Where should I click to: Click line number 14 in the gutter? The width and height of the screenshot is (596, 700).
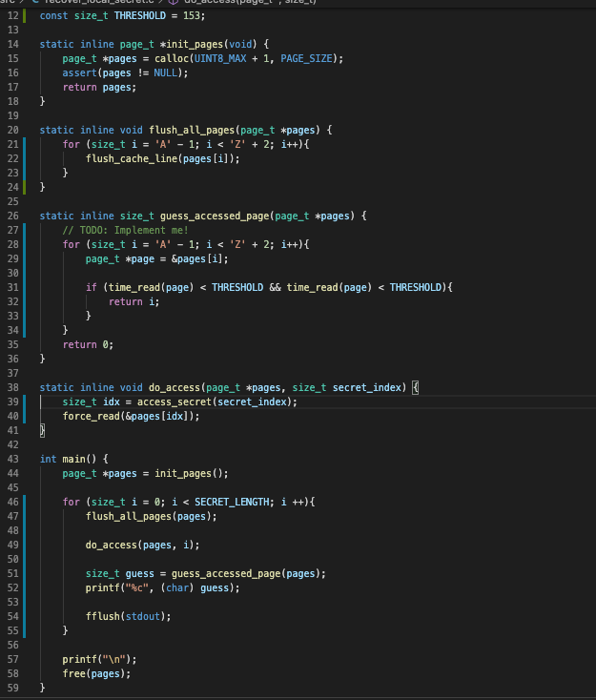click(12, 45)
